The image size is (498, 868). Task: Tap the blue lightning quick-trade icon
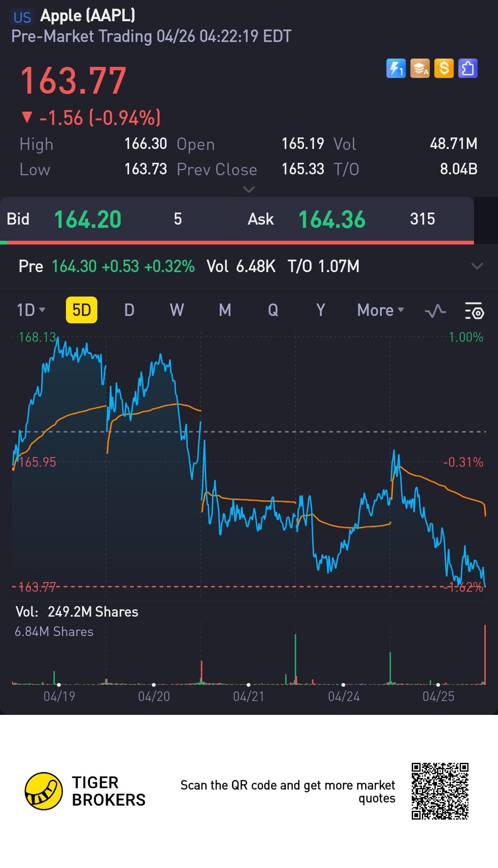coord(396,69)
